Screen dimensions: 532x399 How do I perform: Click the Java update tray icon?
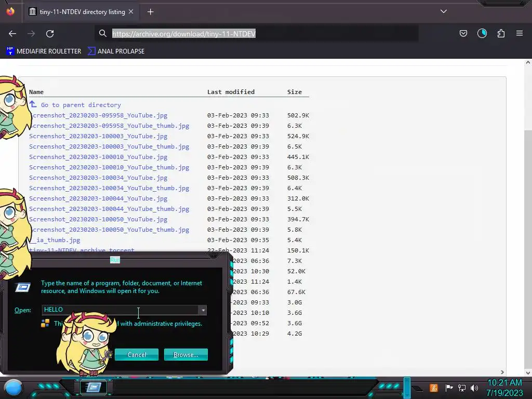[x=433, y=388]
